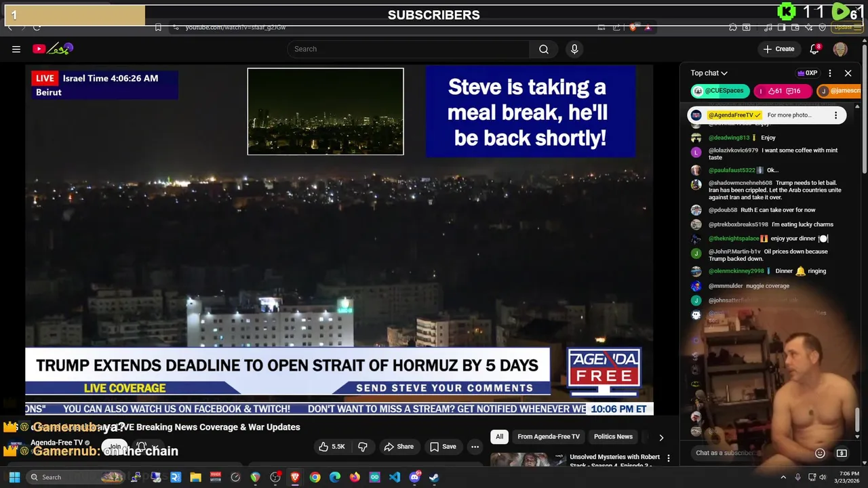Image resolution: width=868 pixels, height=488 pixels.
Task: Open Microsoft Edge from the taskbar
Action: (335, 477)
